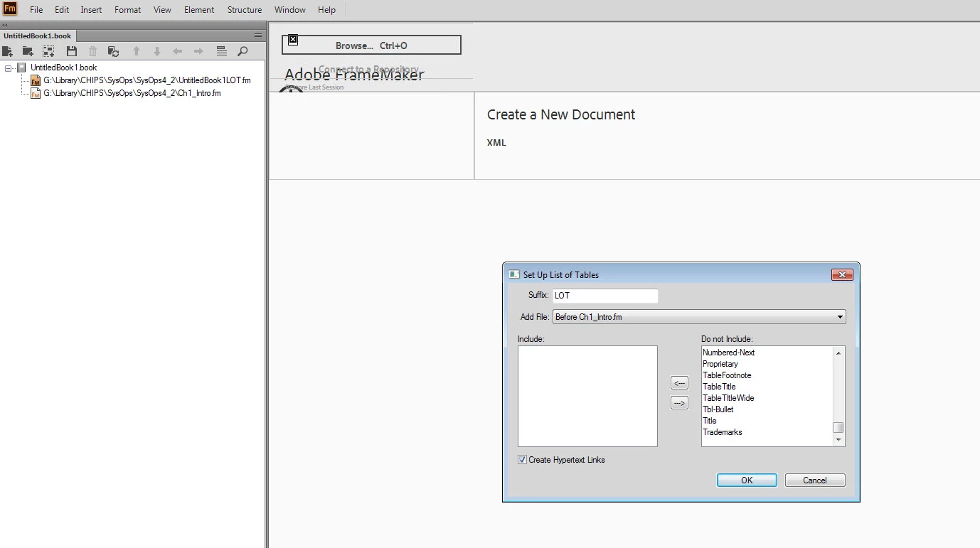The image size is (980, 548).
Task: Click the Browse... Ctrl+O button
Action: [371, 45]
